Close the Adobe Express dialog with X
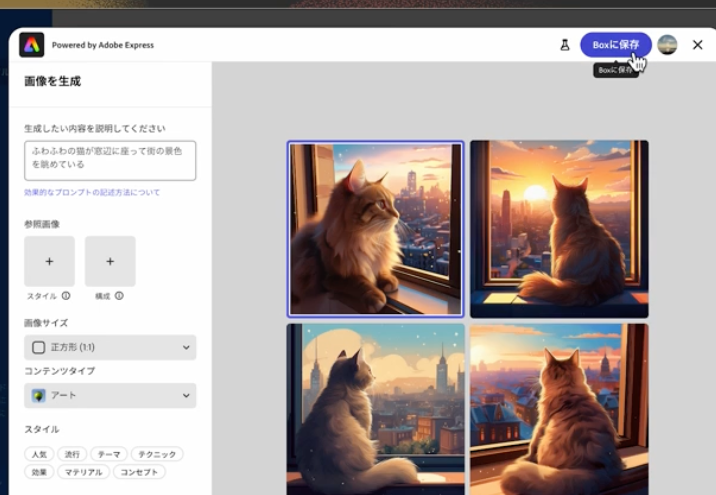The width and height of the screenshot is (716, 495). (x=698, y=45)
